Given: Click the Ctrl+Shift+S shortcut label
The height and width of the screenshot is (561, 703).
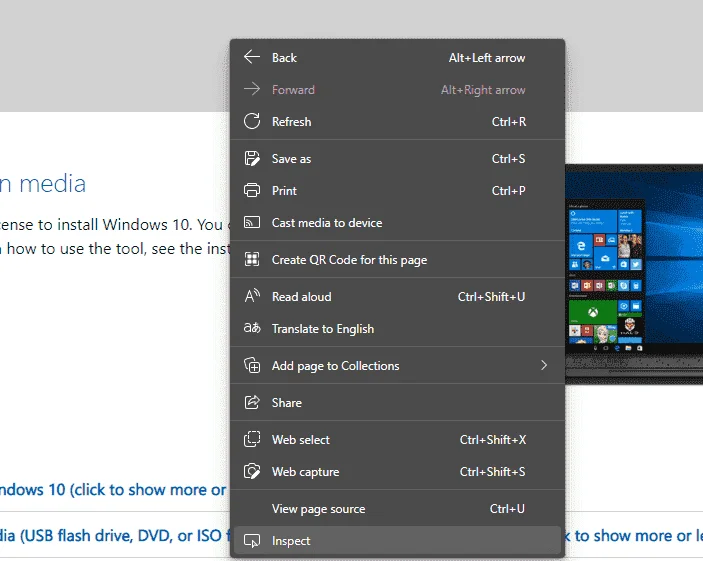Looking at the screenshot, I should (x=492, y=471).
